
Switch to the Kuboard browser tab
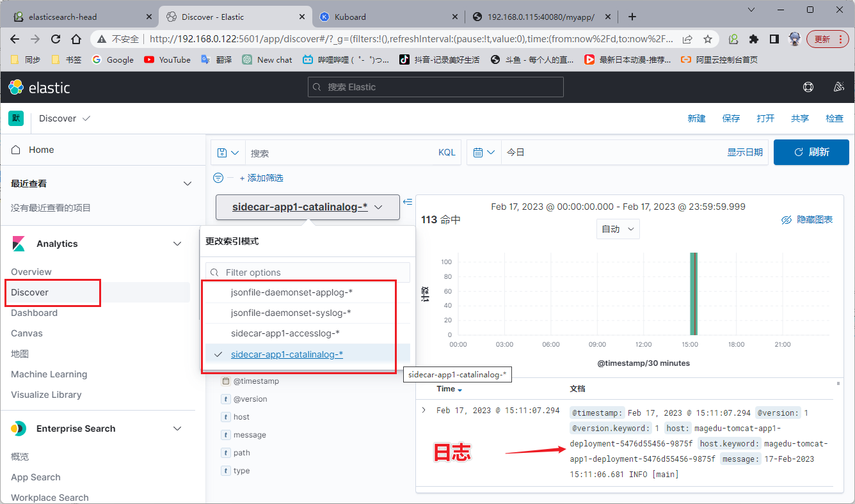coord(388,17)
